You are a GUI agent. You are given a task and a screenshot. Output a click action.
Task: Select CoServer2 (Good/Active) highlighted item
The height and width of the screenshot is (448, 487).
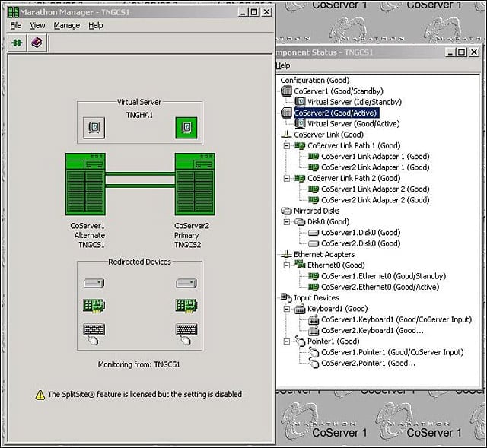click(x=336, y=113)
